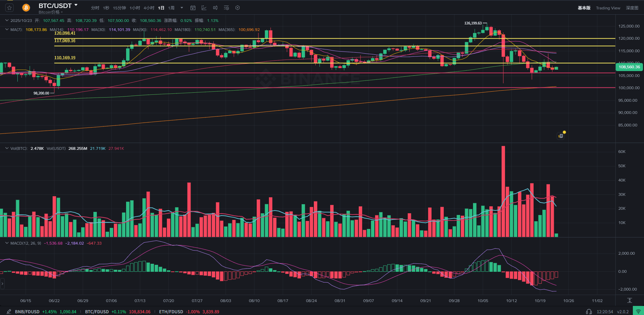Viewport: 644px width, 315px height.
Task: Open the Bitcoin价格 link
Action: [x=51, y=12]
